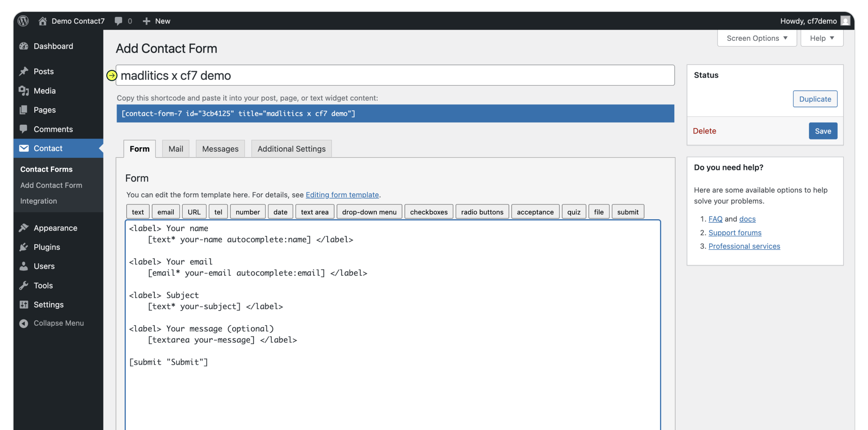Click the Save button
868x430 pixels.
823,131
